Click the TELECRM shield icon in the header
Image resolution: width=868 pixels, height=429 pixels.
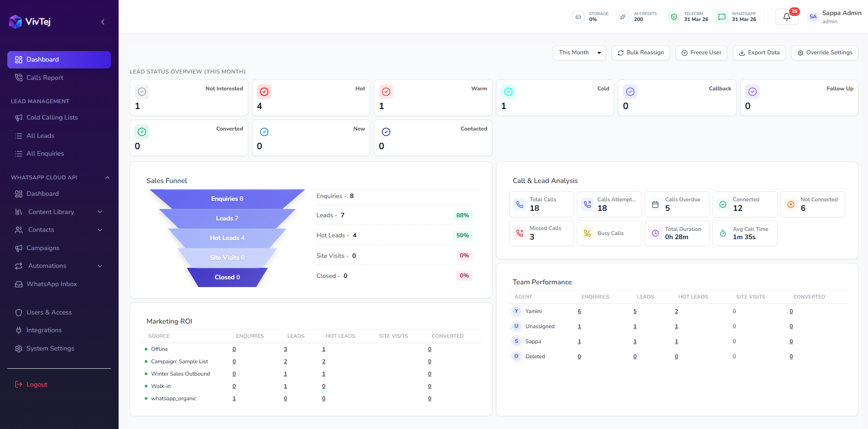(674, 16)
